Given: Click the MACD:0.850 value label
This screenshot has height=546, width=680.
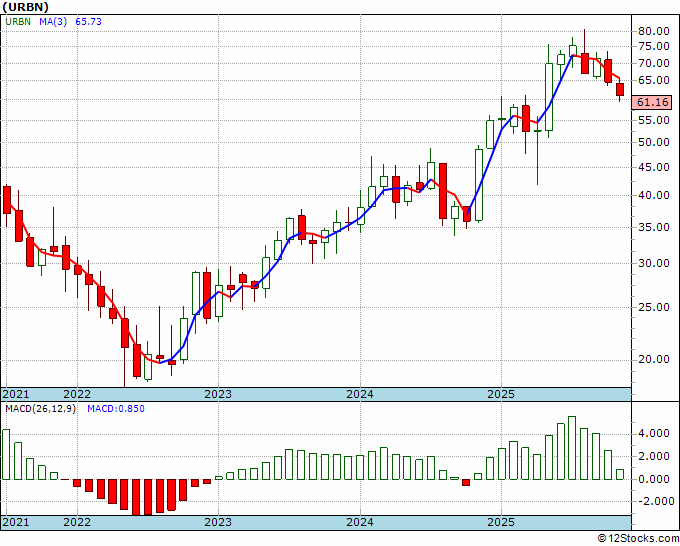Looking at the screenshot, I should coord(116,409).
